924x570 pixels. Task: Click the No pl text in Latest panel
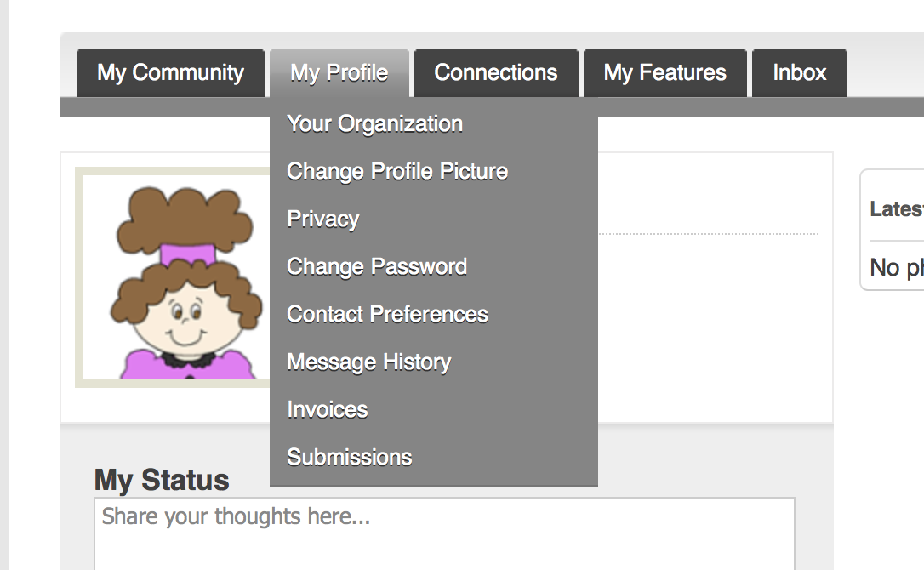point(896,268)
